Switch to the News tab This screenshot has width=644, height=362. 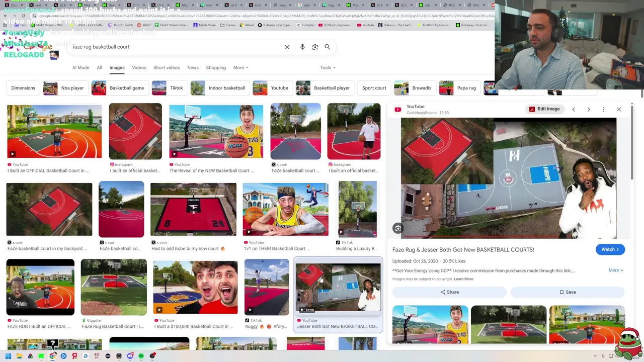(193, 67)
